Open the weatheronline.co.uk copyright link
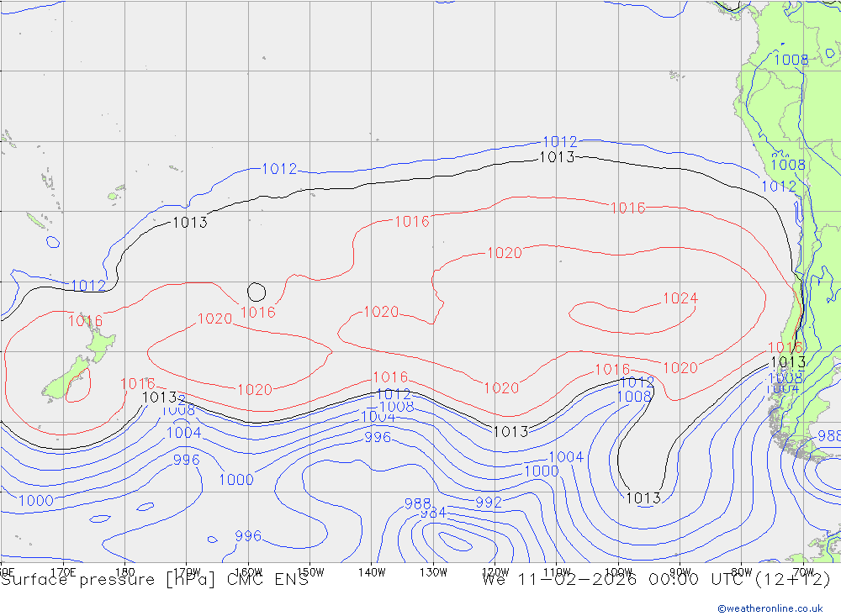 click(770, 608)
